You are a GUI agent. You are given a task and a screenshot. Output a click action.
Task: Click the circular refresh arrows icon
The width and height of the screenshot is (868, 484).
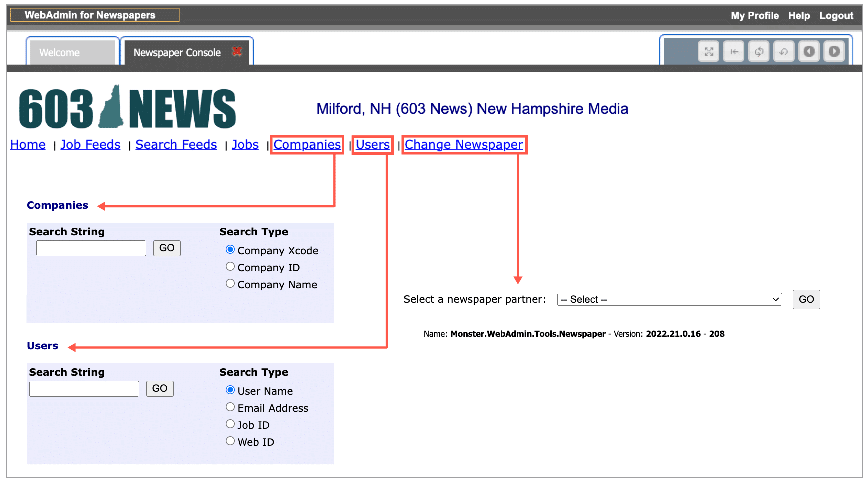[x=759, y=51]
